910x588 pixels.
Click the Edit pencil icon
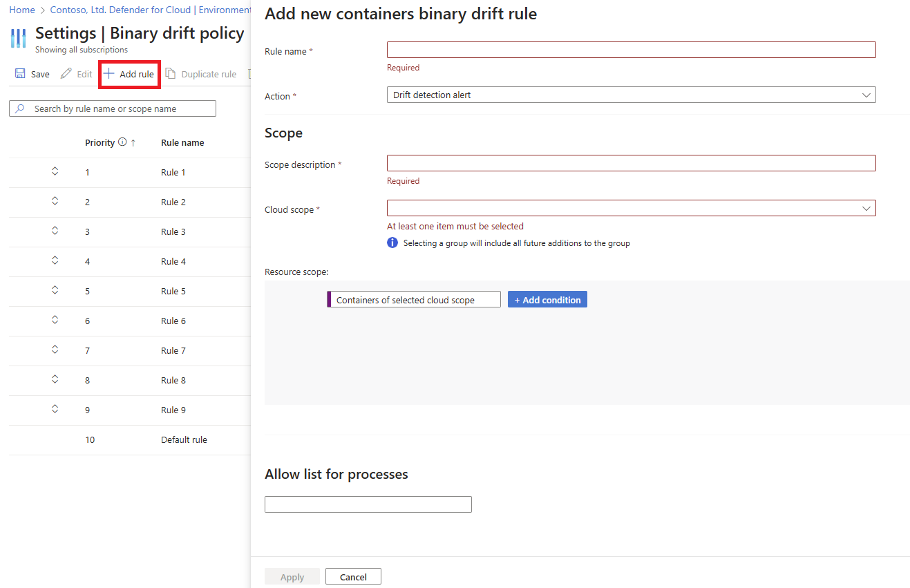coord(66,74)
